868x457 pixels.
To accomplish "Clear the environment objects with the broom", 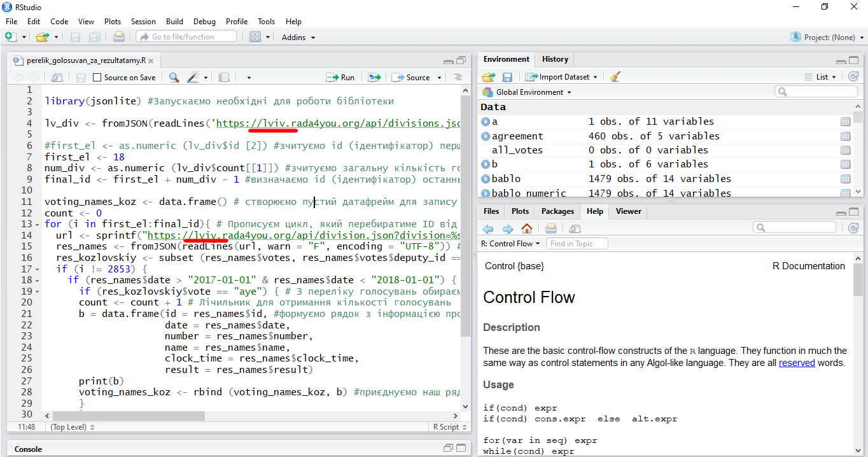I will [x=615, y=77].
